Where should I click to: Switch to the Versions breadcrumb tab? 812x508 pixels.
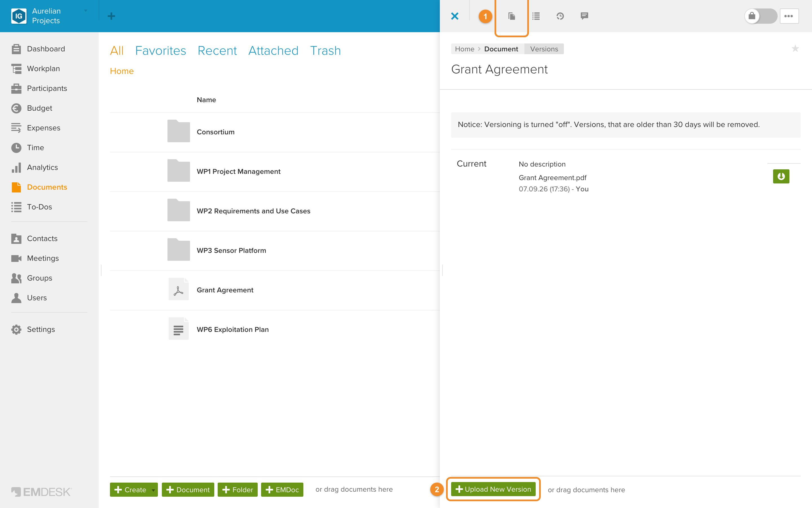(x=544, y=49)
